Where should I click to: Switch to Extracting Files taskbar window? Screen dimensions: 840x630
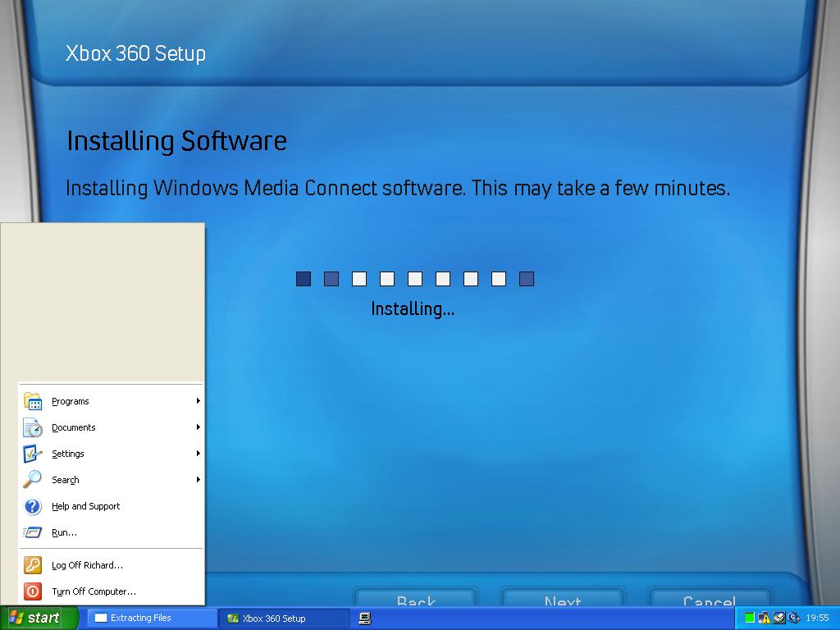pos(151,619)
